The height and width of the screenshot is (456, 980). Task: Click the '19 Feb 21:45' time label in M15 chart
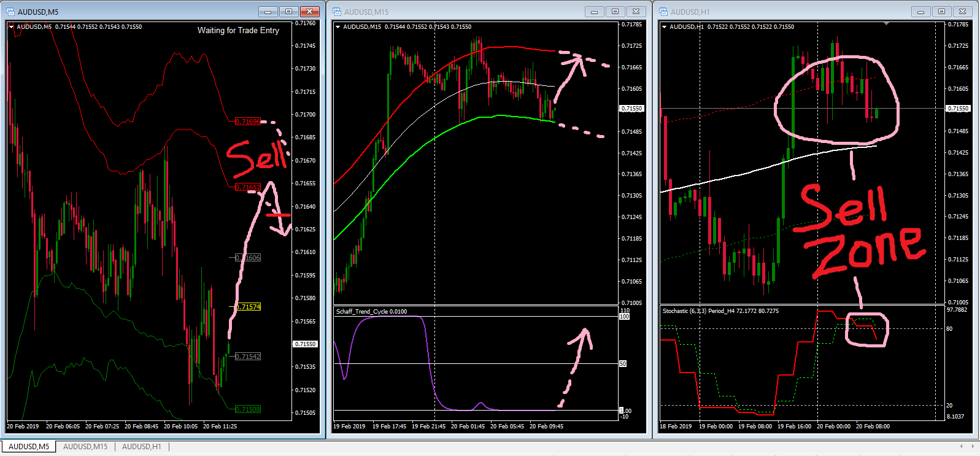[428, 427]
